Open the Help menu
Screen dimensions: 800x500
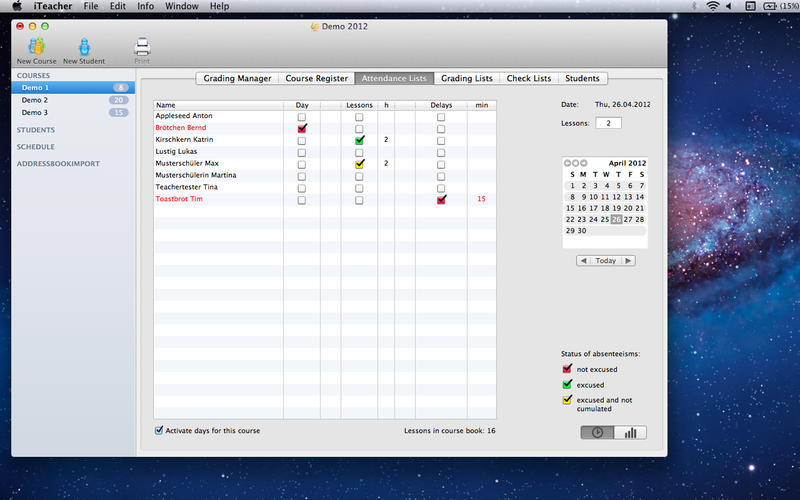219,6
